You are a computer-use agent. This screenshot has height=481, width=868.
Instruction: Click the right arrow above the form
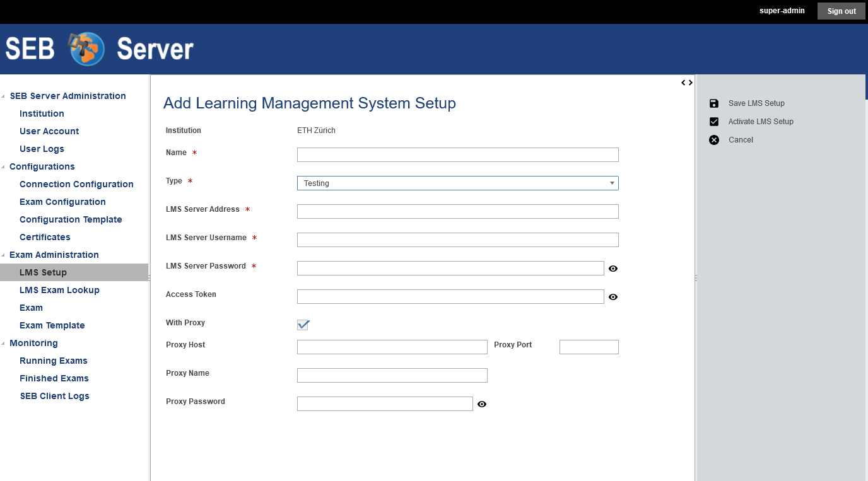click(691, 83)
